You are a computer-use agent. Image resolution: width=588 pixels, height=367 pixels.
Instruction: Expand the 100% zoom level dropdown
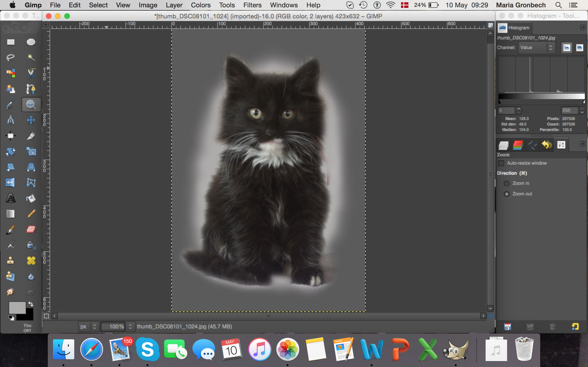click(130, 326)
